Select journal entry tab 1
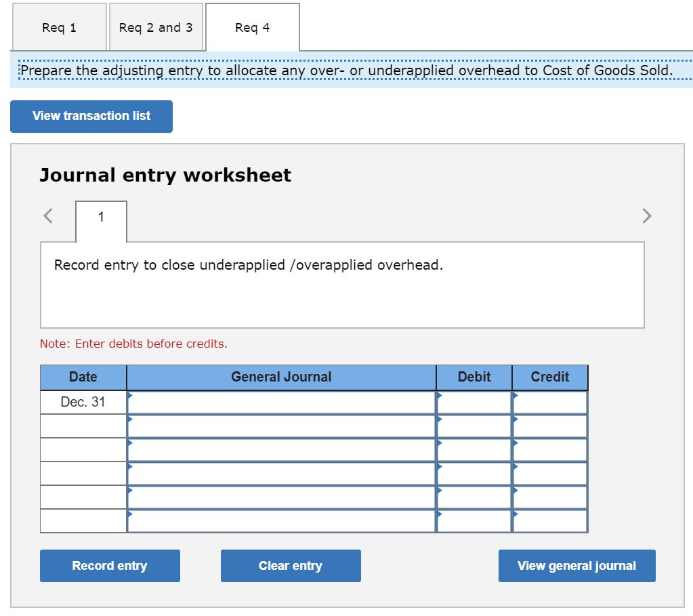 [x=101, y=221]
